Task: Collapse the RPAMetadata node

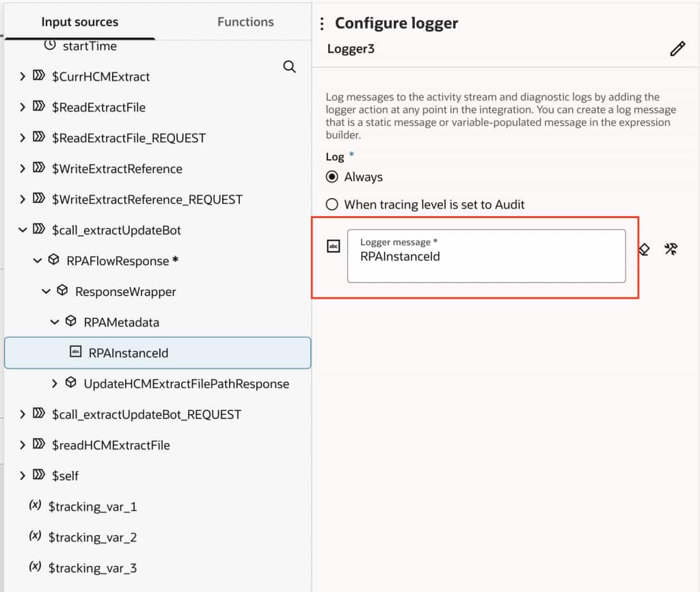Action: (55, 322)
